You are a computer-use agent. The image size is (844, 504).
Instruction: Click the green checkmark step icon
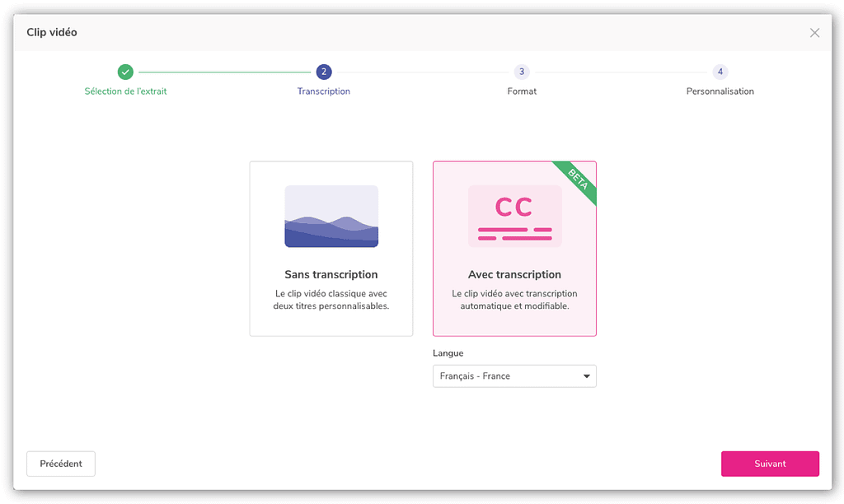point(125,72)
